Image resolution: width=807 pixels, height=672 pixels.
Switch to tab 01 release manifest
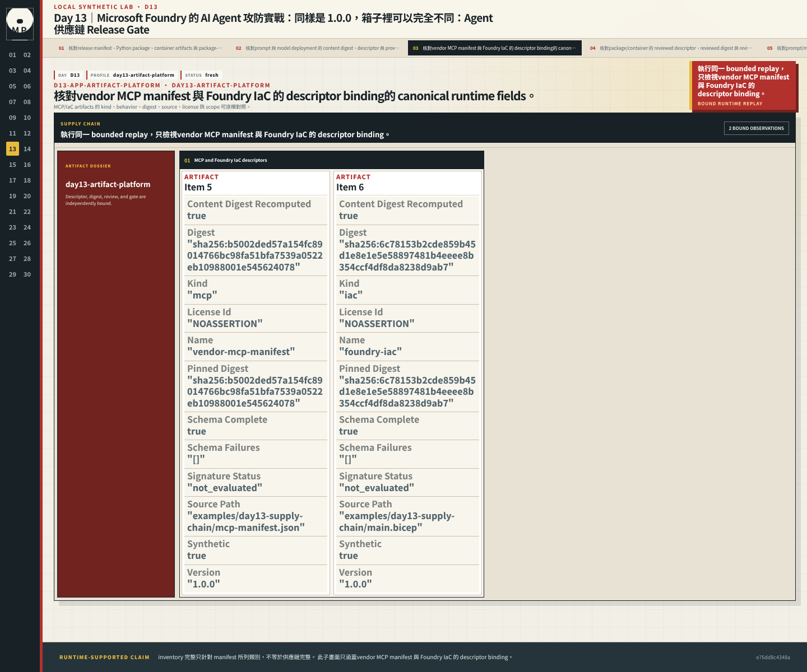140,48
